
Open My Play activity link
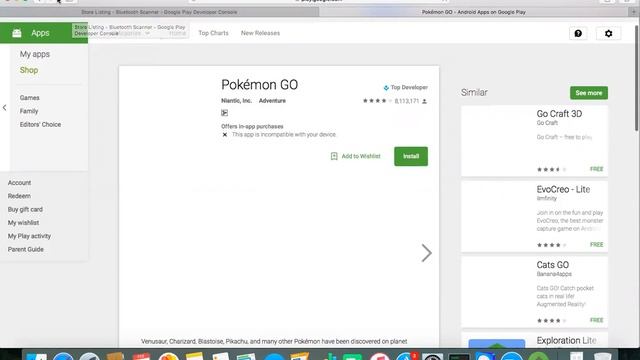point(29,236)
